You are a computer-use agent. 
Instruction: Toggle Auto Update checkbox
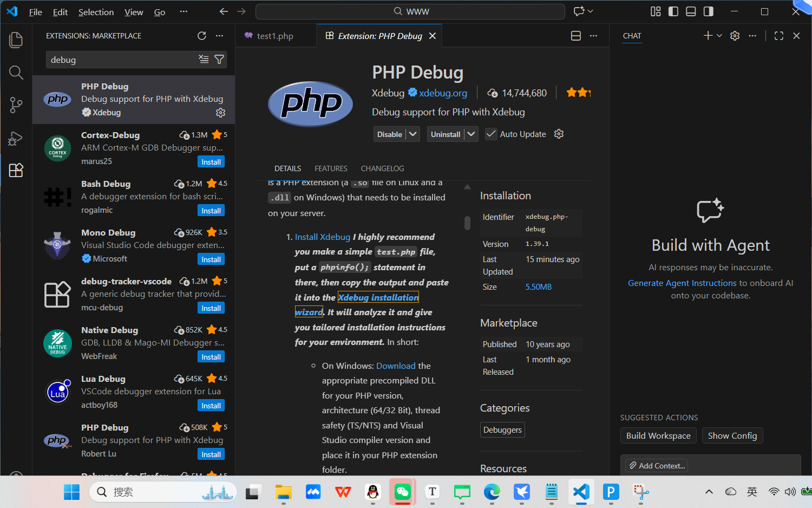pos(491,134)
